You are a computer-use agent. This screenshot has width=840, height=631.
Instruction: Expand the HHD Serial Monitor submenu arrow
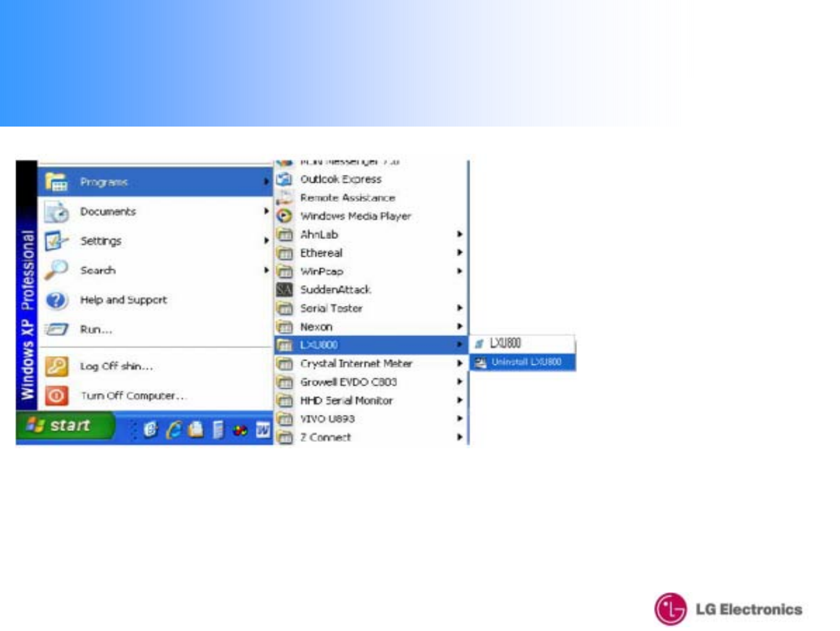click(x=460, y=400)
